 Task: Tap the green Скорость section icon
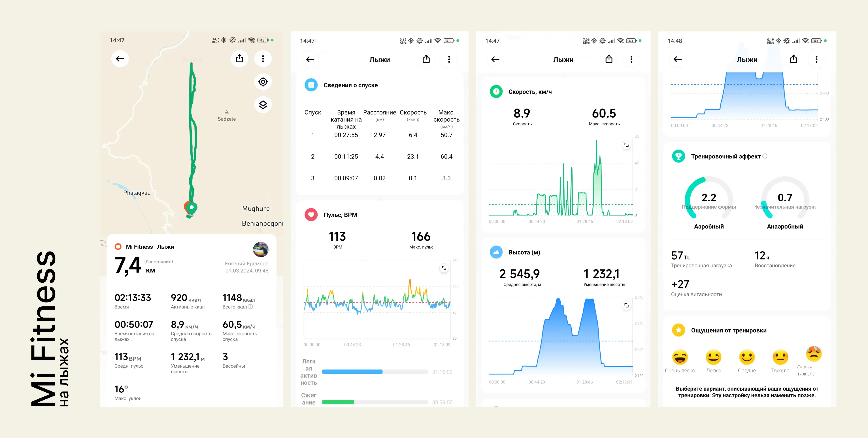496,92
